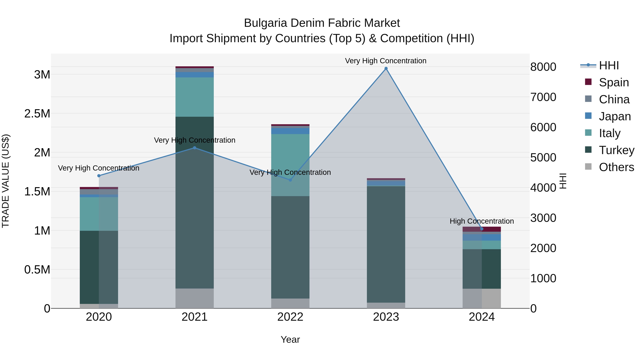
Task: Click the 8000 tick on the HHI axis
Action: pyautogui.click(x=543, y=67)
